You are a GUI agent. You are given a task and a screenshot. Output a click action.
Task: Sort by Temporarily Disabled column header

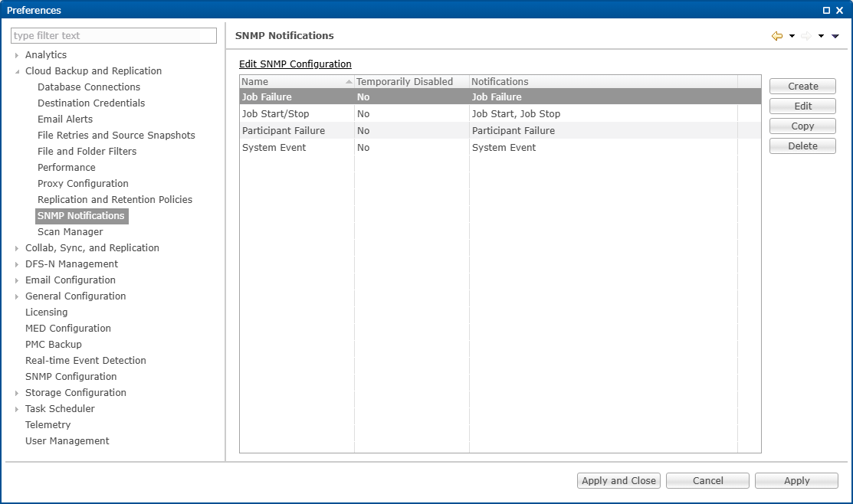[412, 81]
